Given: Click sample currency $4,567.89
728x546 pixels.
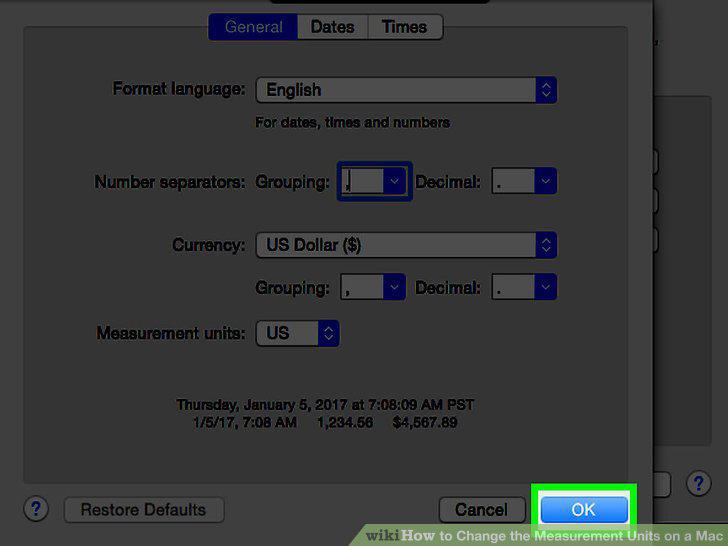Looking at the screenshot, I should 425,422.
